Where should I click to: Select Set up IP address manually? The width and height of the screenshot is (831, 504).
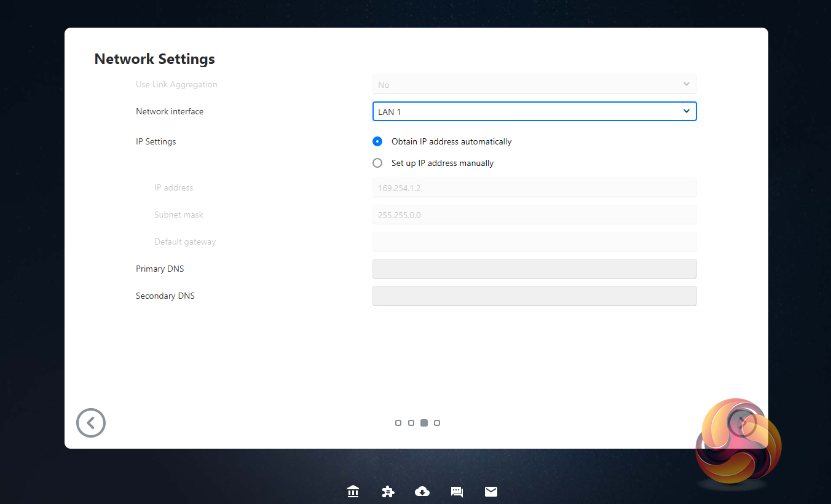(377, 163)
